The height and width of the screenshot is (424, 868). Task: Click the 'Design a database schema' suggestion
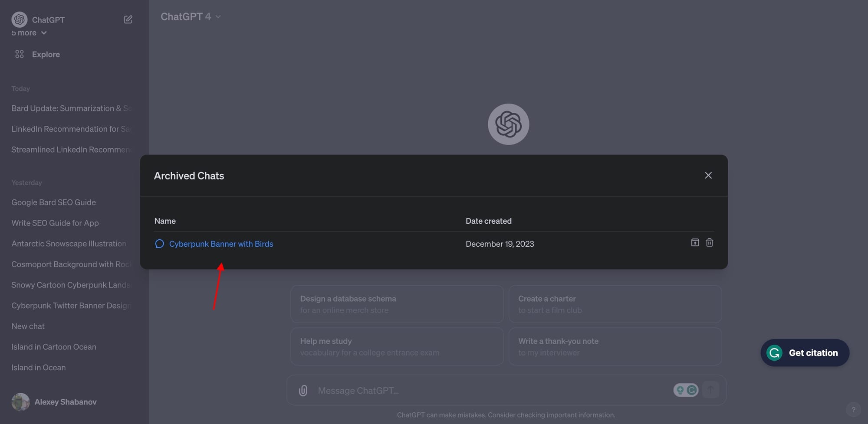[397, 304]
